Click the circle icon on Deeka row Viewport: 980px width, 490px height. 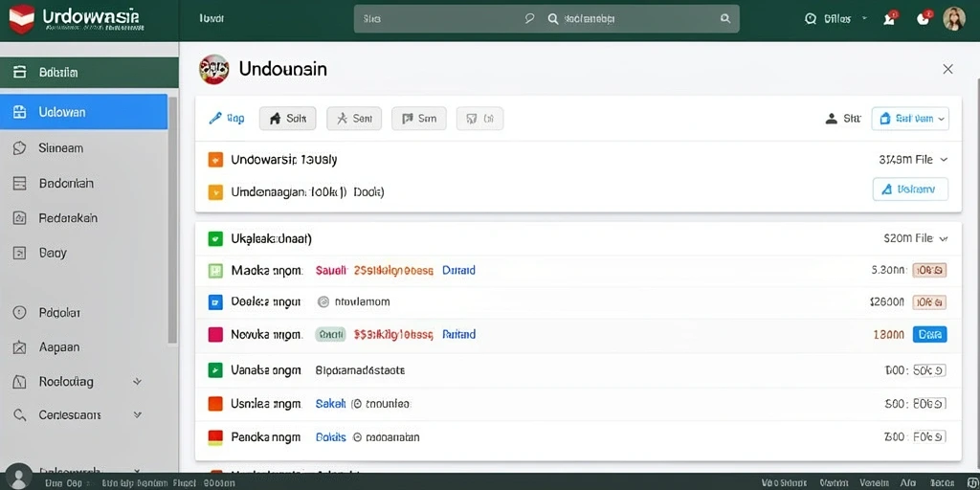pyautogui.click(x=323, y=301)
